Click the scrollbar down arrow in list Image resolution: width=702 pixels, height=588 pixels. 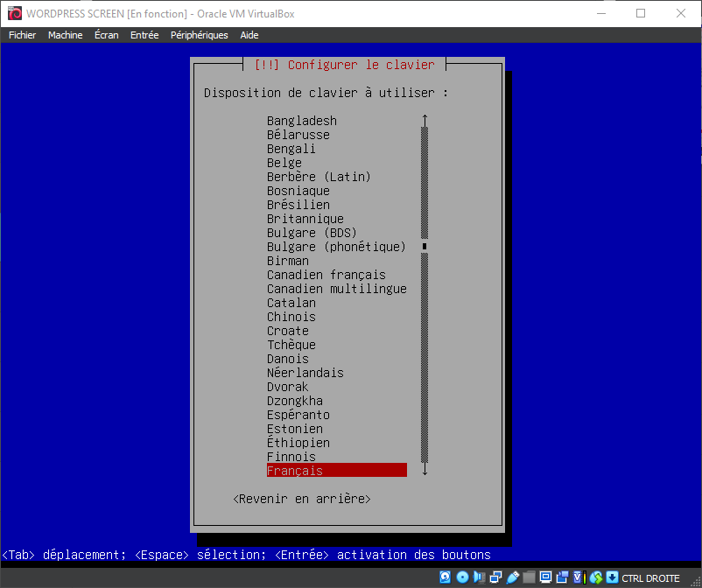[x=425, y=470]
